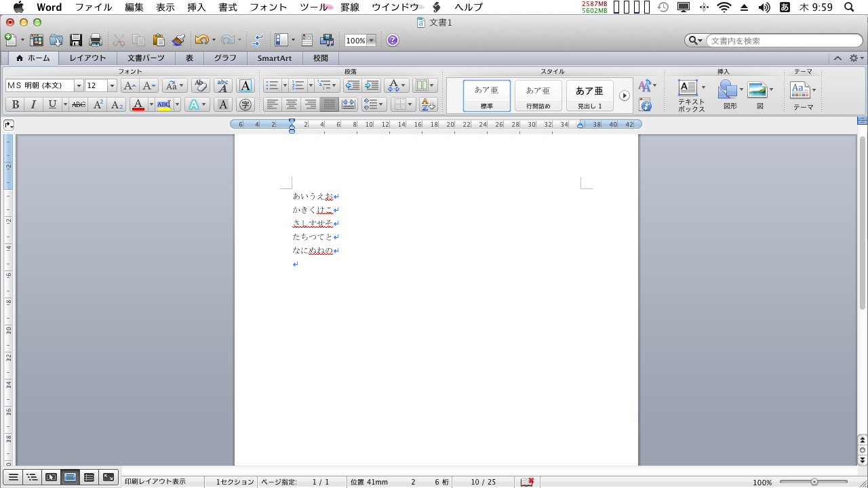Screen dimensions: 868x488
Task: Print the document using printer icon
Action: pos(96,40)
